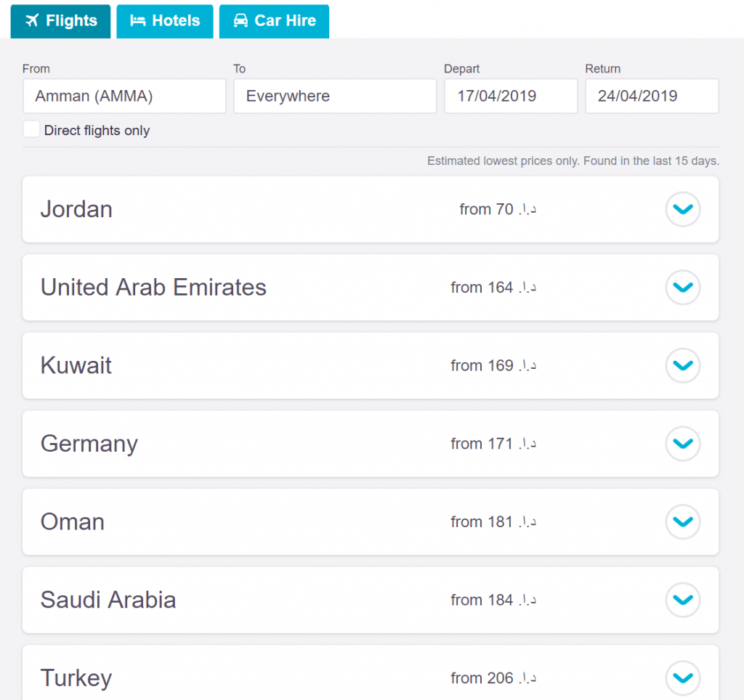Expand the Oman results row
The width and height of the screenshot is (744, 700).
point(683,521)
